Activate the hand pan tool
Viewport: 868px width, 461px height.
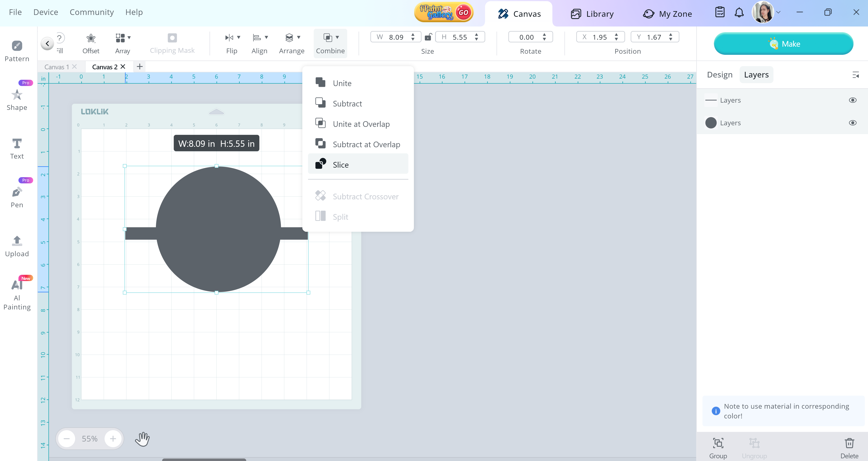click(x=142, y=439)
